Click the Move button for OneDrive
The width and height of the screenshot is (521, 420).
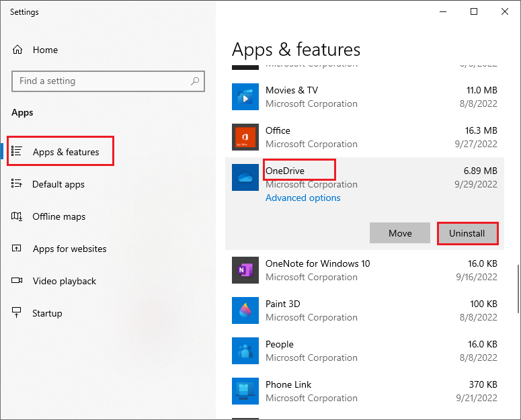tap(400, 233)
